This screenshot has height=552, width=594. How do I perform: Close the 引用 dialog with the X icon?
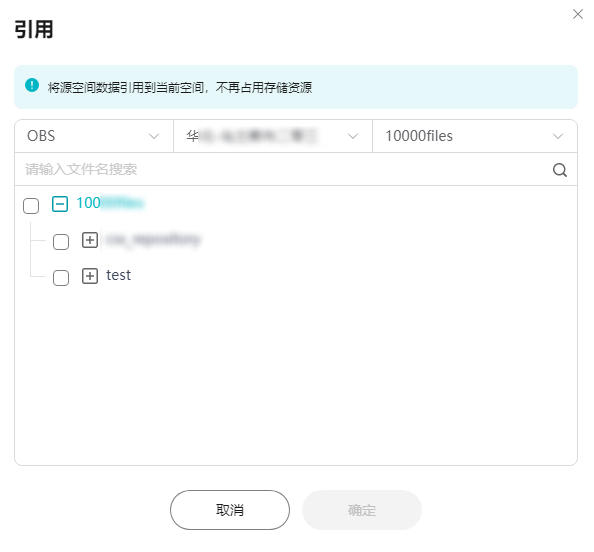[x=578, y=14]
